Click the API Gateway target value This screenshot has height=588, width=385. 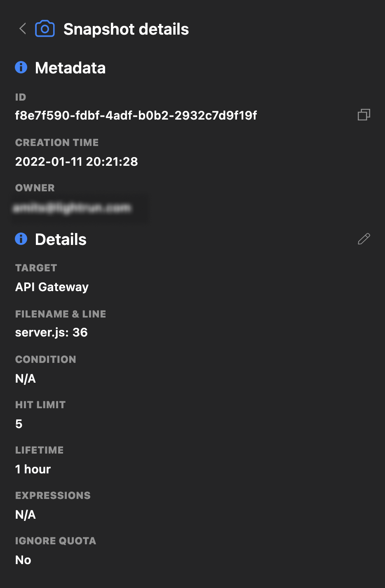[x=52, y=287]
